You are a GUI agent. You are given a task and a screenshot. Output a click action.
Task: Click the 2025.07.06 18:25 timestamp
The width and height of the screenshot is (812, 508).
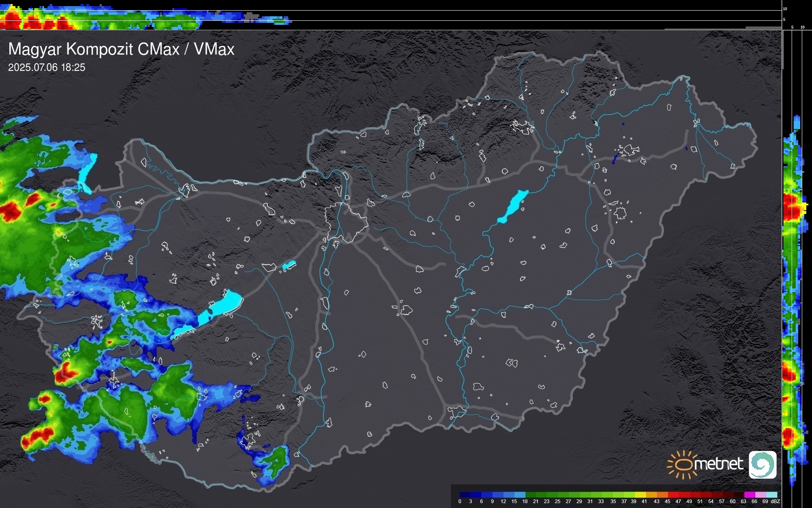coord(47,68)
